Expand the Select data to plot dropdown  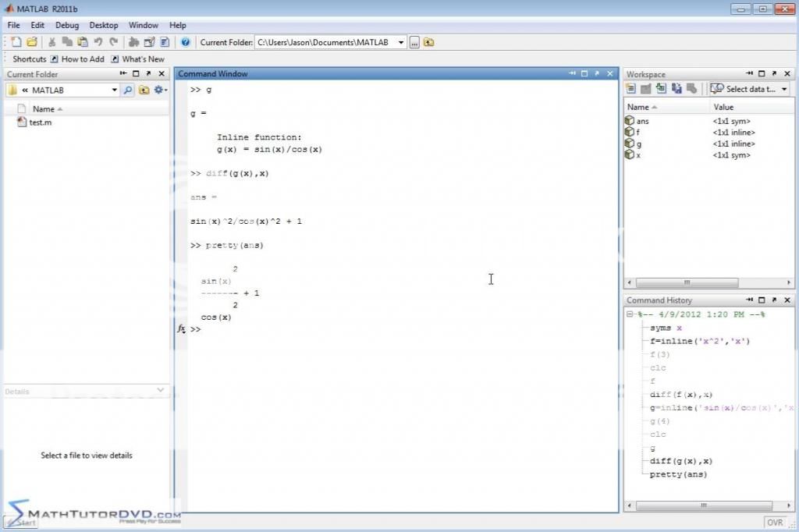783,89
